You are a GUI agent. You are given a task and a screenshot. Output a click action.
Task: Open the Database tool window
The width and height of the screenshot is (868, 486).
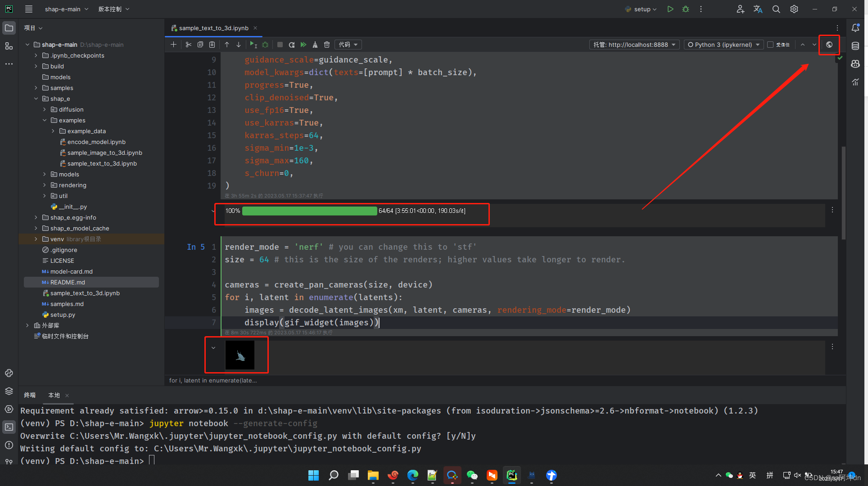[x=855, y=45]
